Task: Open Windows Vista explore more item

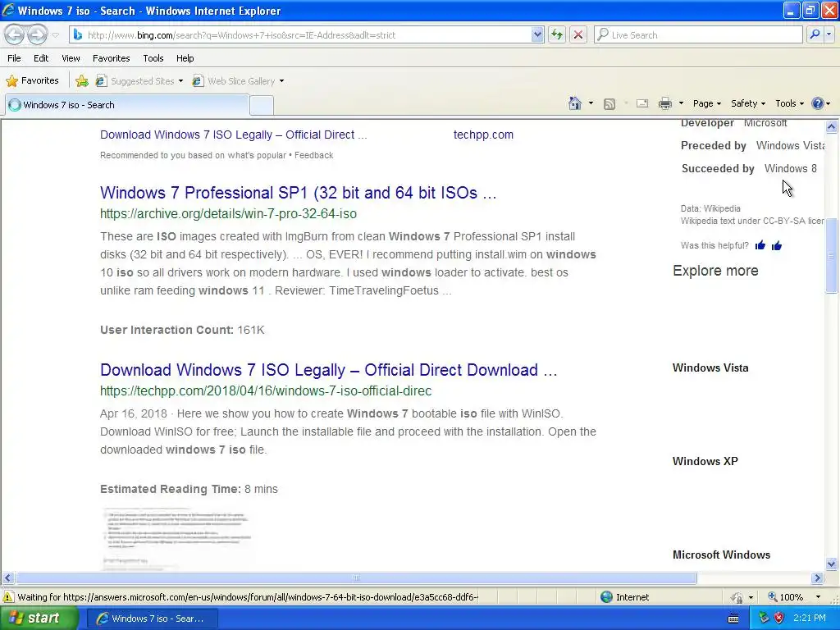Action: click(x=710, y=368)
